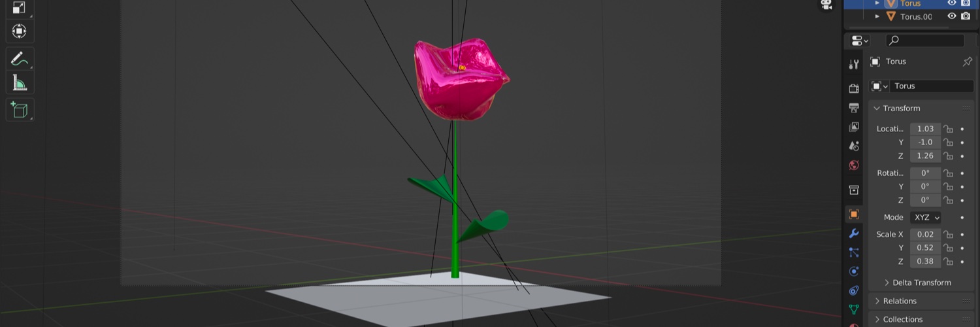Screen dimensions: 980x327
Task: Pin the Torus properties panel
Action: click(968, 61)
